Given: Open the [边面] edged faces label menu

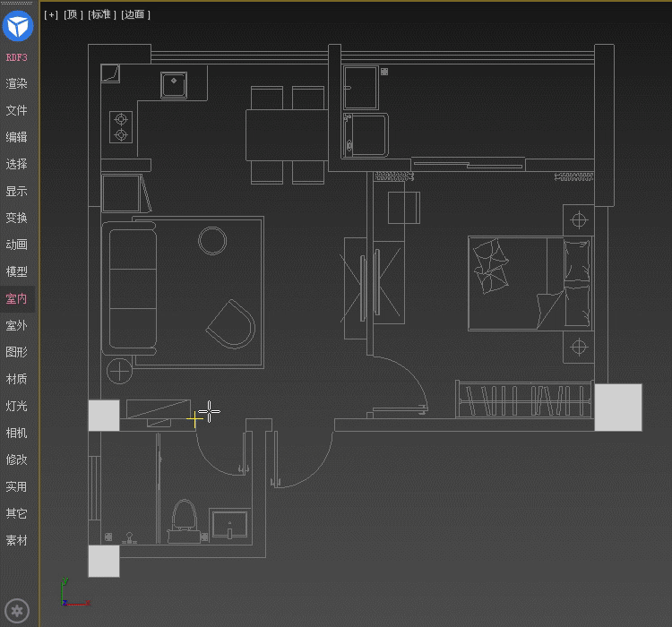Looking at the screenshot, I should click(x=135, y=15).
